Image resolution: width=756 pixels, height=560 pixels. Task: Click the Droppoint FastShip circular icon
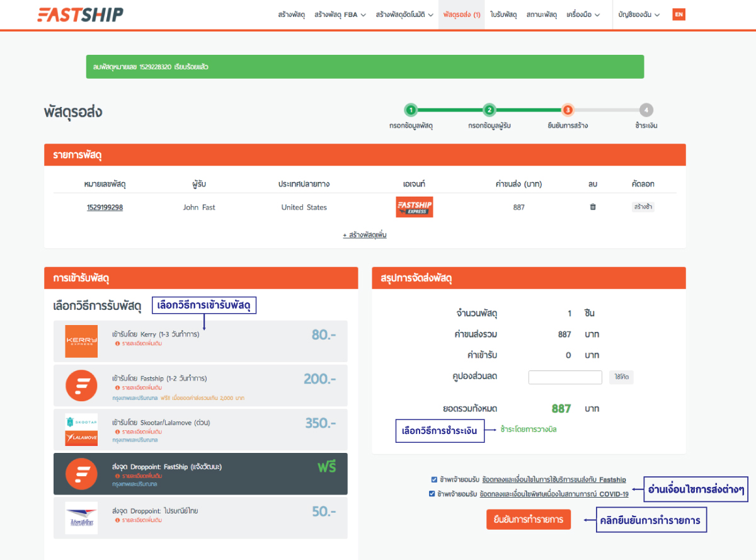click(81, 473)
